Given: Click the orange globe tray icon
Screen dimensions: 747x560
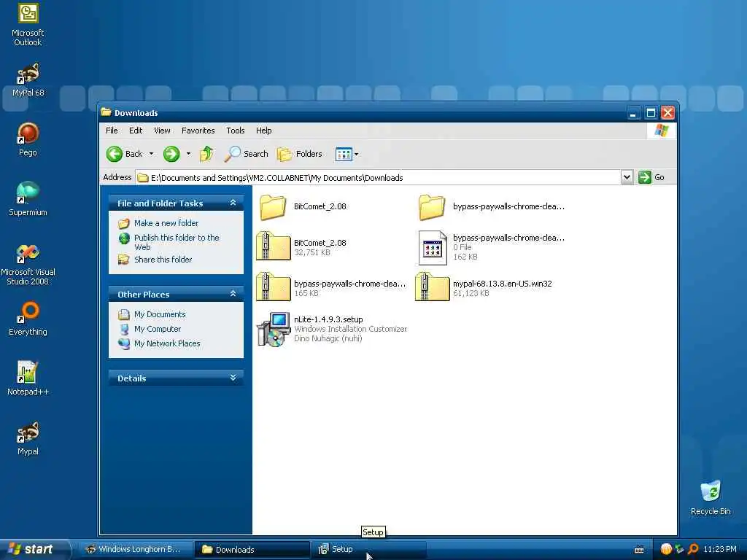Looking at the screenshot, I should pos(666,549).
